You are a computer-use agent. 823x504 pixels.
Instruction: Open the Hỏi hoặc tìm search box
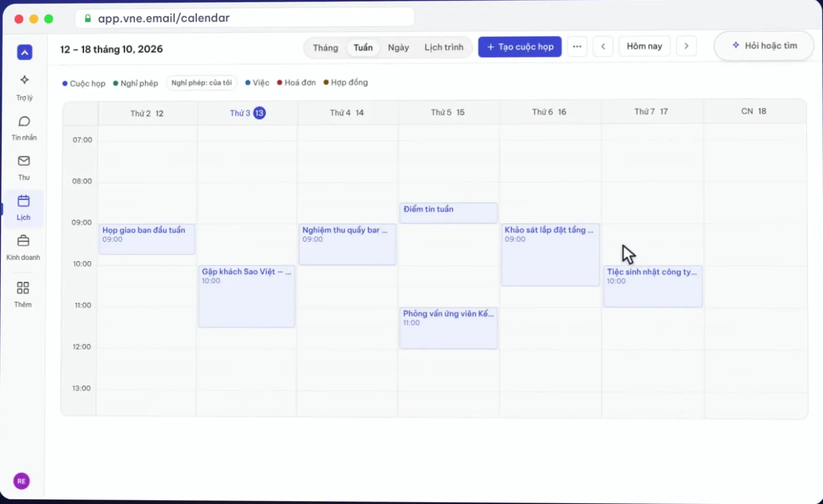[764, 46]
